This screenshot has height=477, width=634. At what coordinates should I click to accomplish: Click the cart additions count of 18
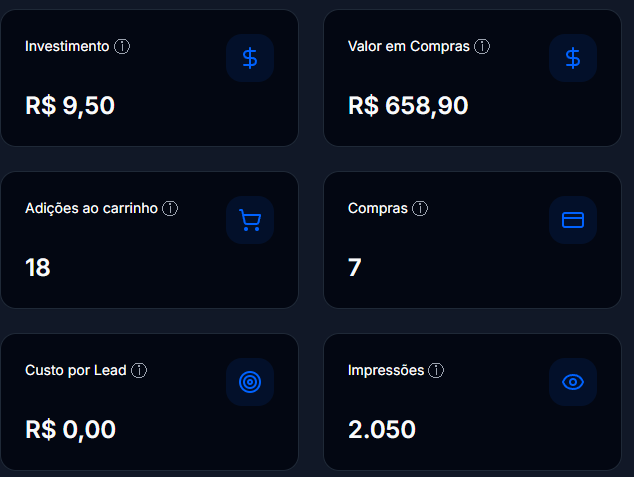tap(38, 267)
